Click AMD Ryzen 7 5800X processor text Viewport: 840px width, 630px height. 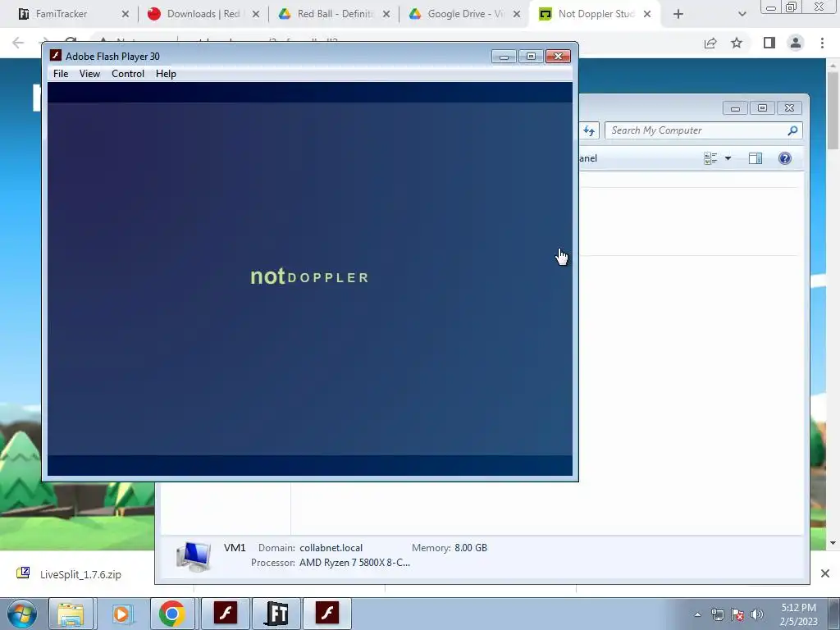point(354,563)
